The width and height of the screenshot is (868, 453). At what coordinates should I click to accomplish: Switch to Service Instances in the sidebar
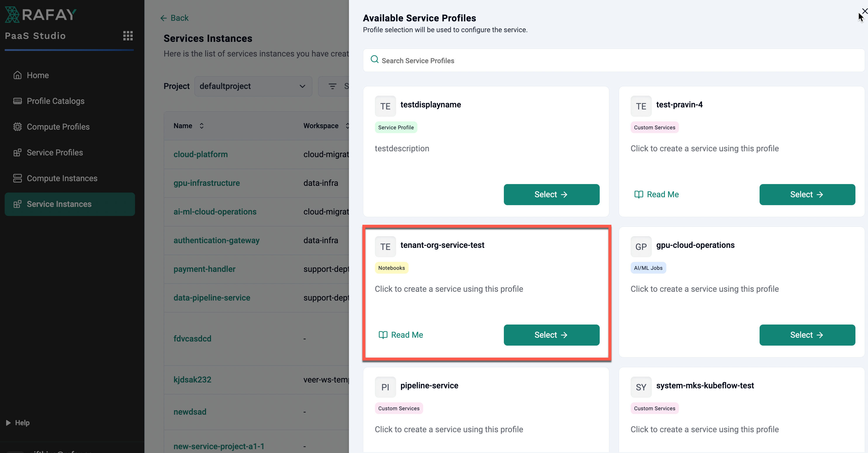click(59, 204)
